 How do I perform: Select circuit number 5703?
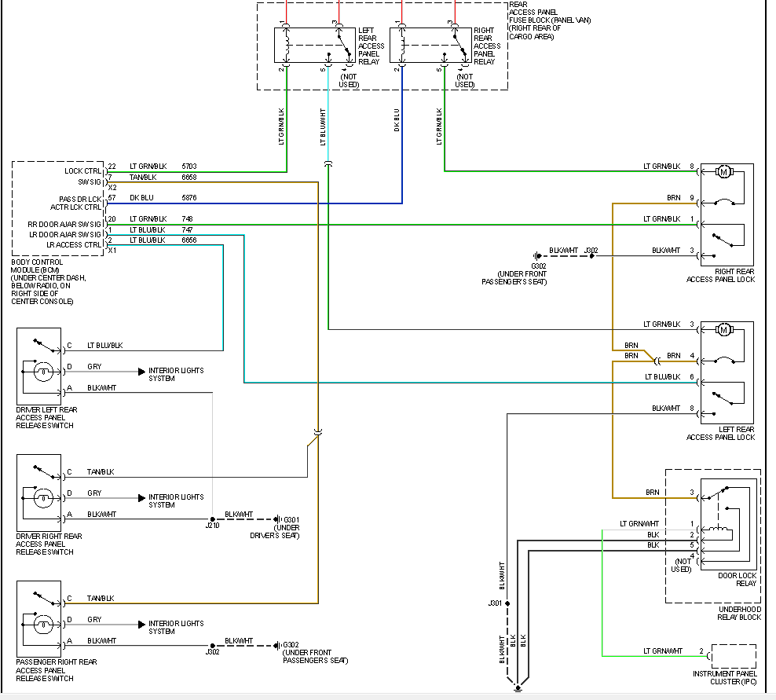click(189, 167)
